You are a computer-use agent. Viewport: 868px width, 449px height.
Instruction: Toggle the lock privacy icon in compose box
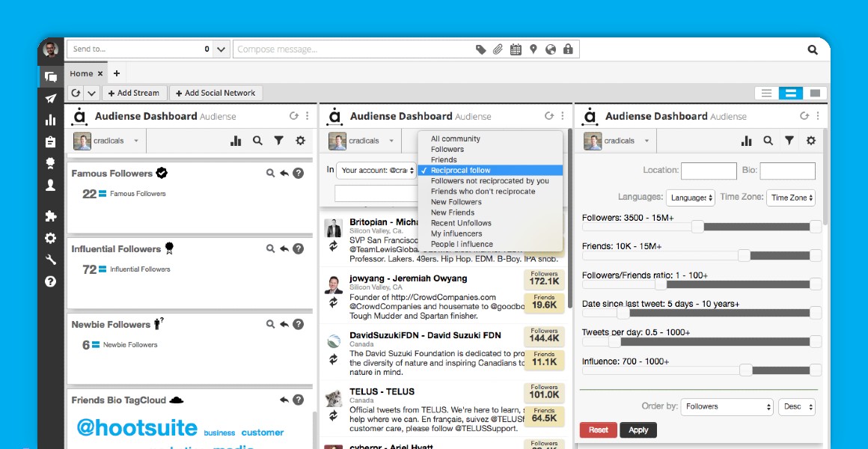(568, 49)
